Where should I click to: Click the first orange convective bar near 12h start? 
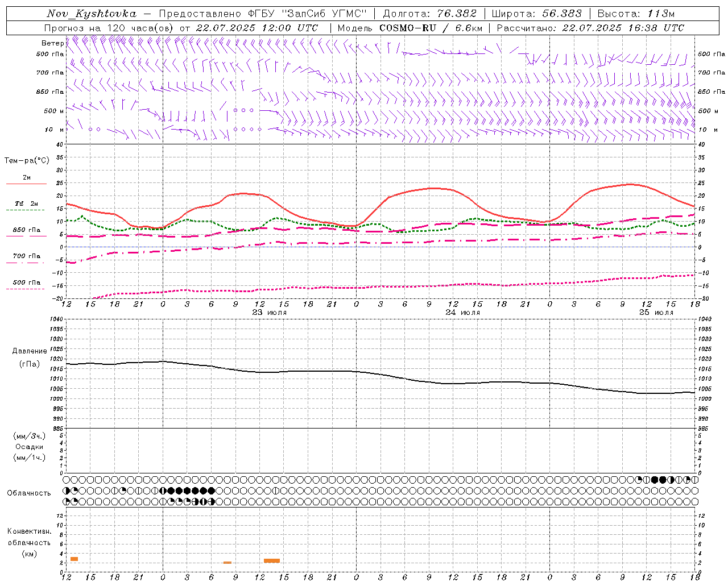coord(74,559)
